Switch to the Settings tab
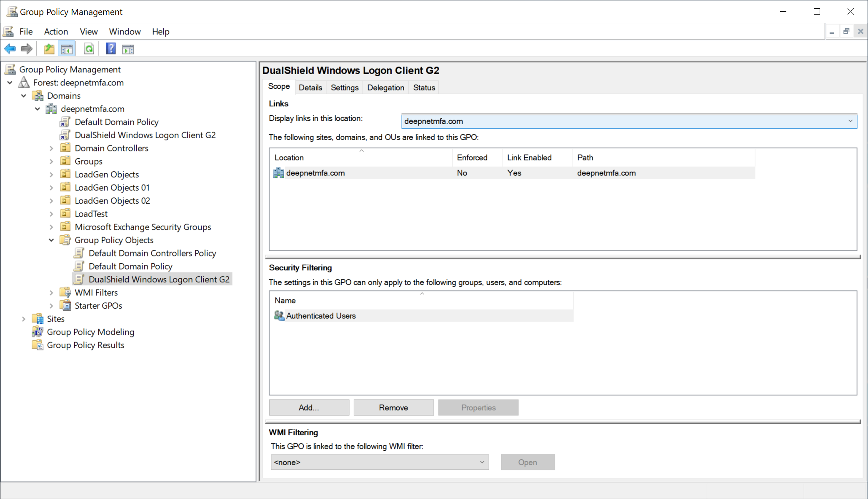The image size is (868, 499). [x=344, y=87]
